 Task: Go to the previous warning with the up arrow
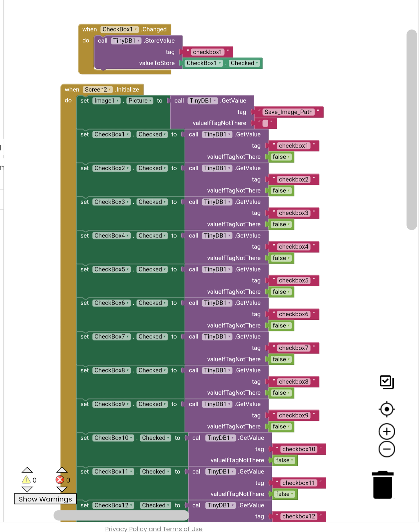point(27,470)
